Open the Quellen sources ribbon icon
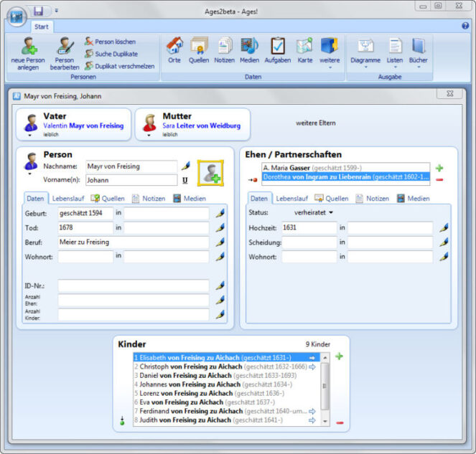This screenshot has height=454, width=476. click(199, 49)
